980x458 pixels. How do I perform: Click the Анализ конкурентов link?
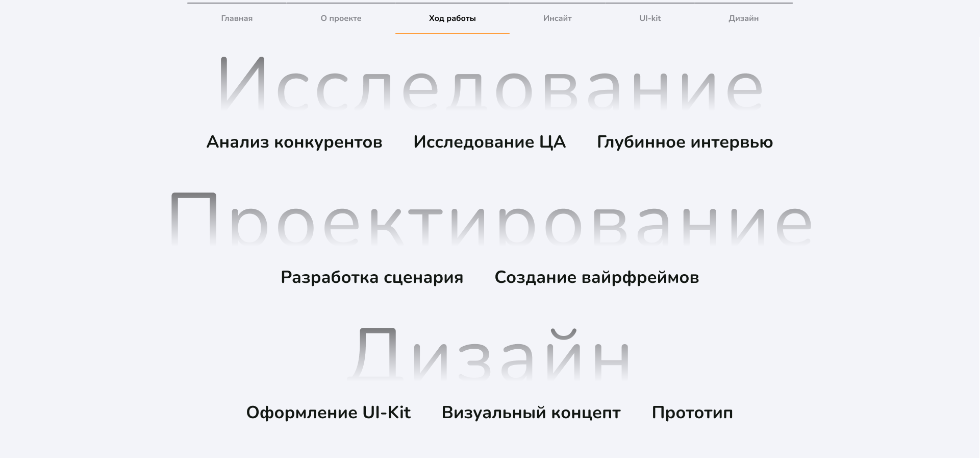tap(294, 142)
